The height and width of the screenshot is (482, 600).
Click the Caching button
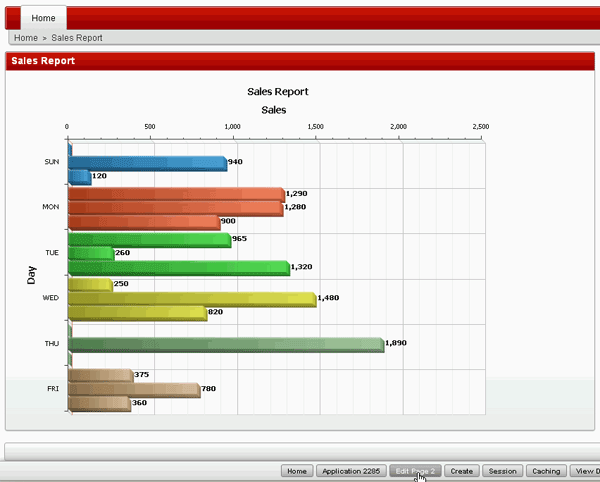[x=546, y=471]
